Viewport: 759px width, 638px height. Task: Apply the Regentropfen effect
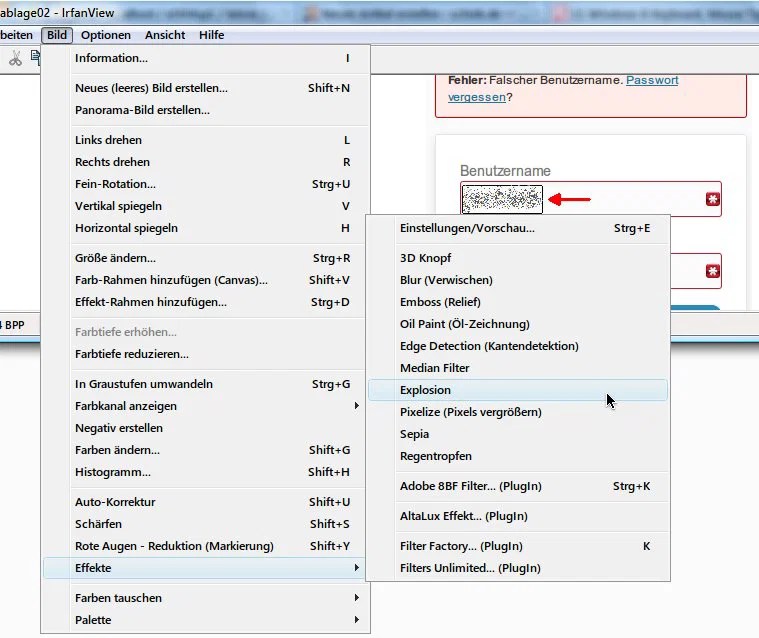[518, 456]
